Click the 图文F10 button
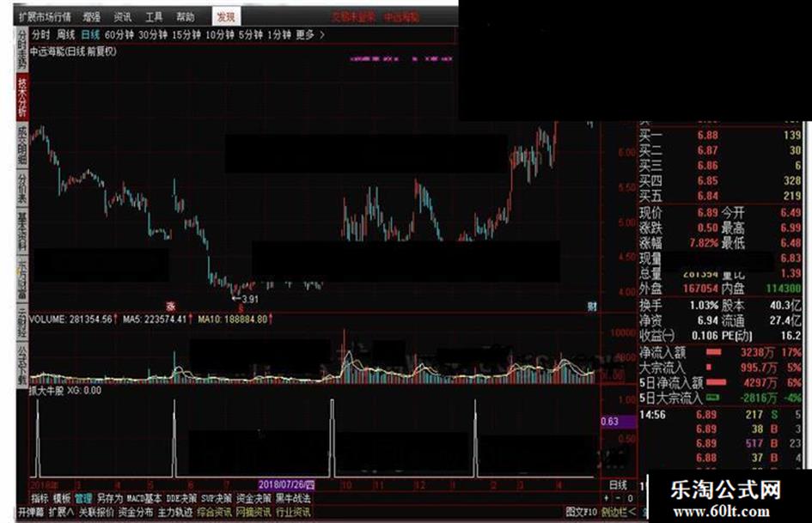This screenshot has height=523, width=812. 582,512
